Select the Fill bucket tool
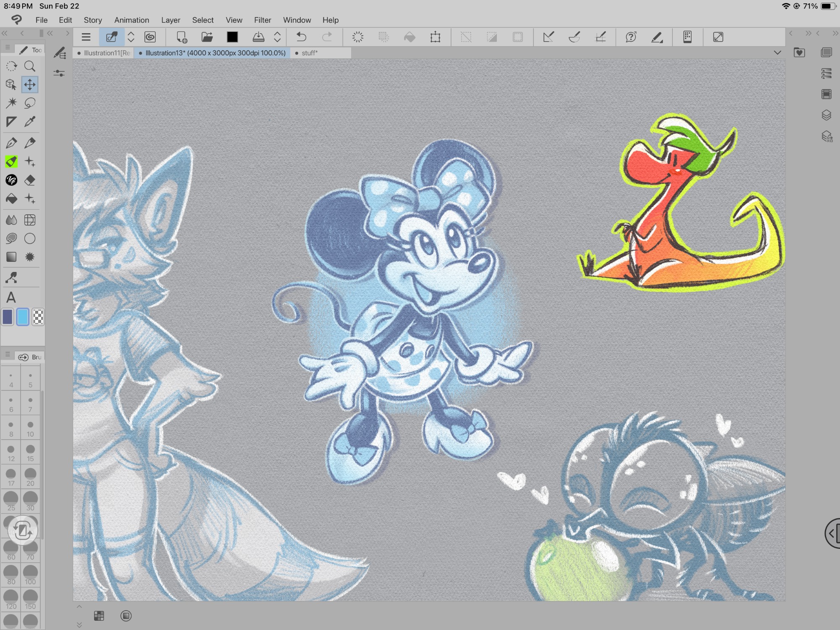840x630 pixels. tap(11, 199)
